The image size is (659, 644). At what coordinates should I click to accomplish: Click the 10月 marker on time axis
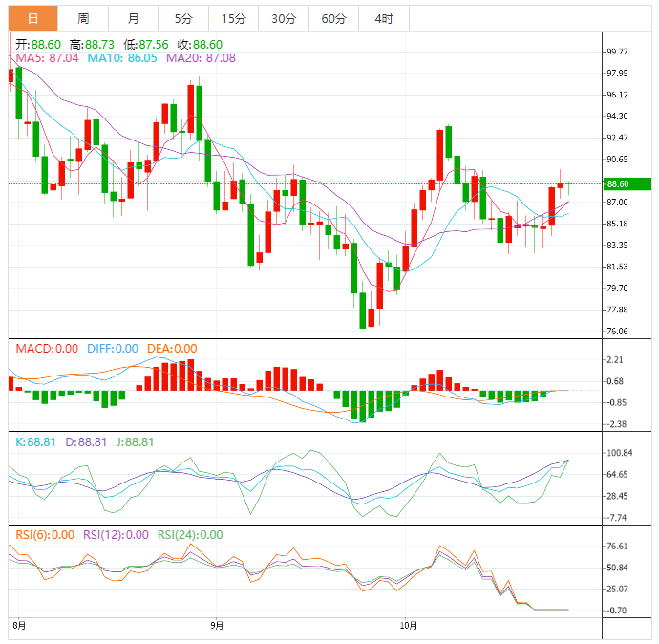409,626
